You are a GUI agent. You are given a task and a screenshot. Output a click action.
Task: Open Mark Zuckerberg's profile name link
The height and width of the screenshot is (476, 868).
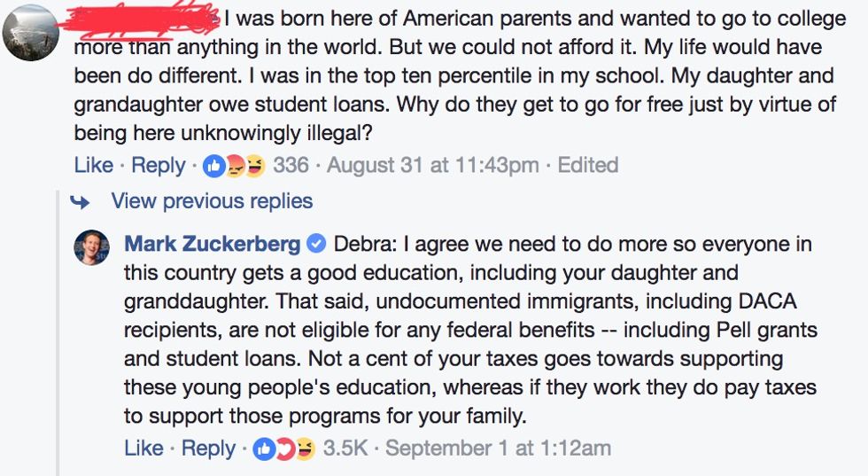pyautogui.click(x=212, y=244)
